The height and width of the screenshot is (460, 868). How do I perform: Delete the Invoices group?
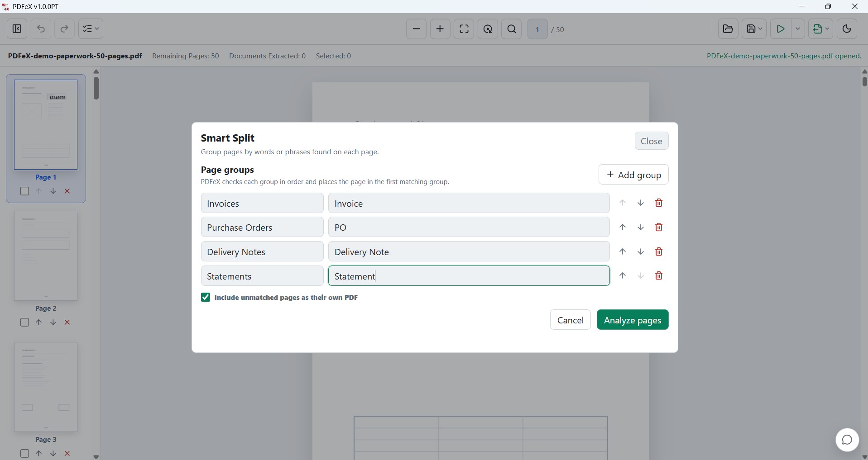659,203
